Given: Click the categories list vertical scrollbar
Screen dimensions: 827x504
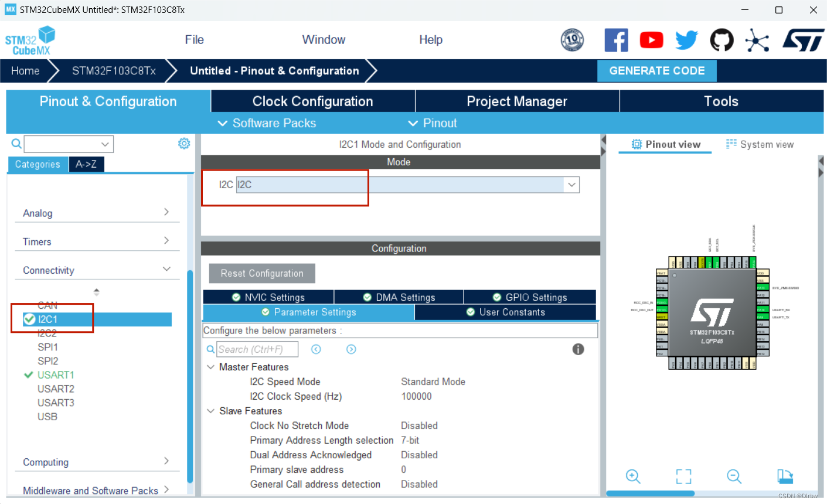Looking at the screenshot, I should (190, 376).
